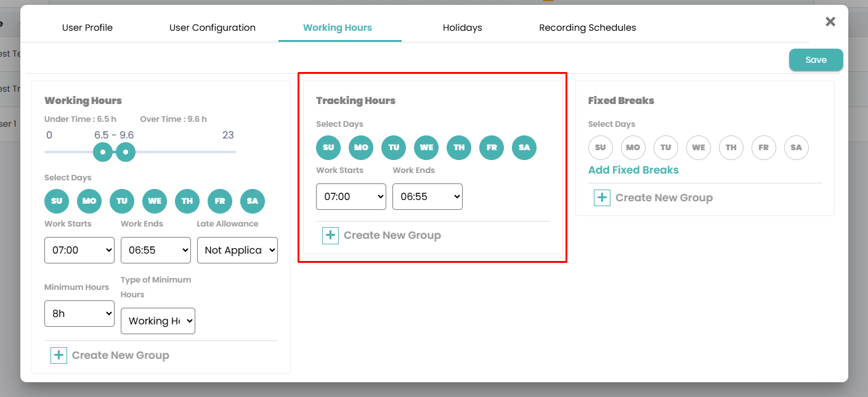Click Create New Group under Fixed Breaks
Screen dimensions: 868x397
click(664, 198)
